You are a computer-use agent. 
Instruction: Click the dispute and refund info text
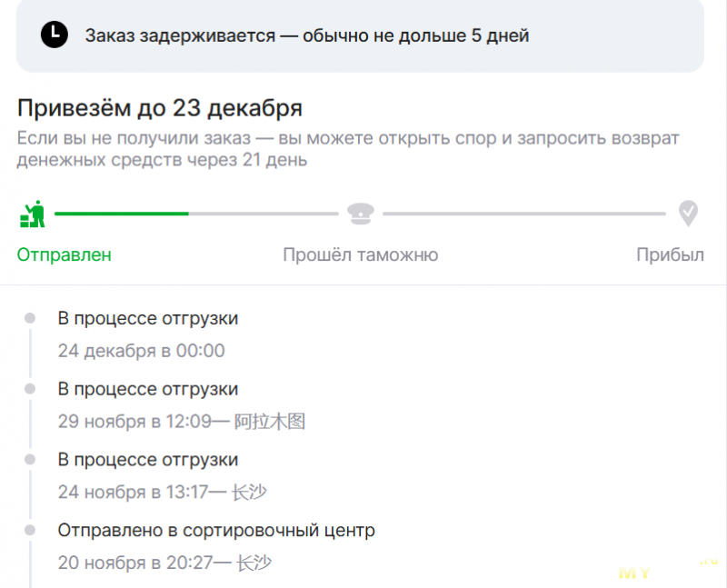point(348,149)
